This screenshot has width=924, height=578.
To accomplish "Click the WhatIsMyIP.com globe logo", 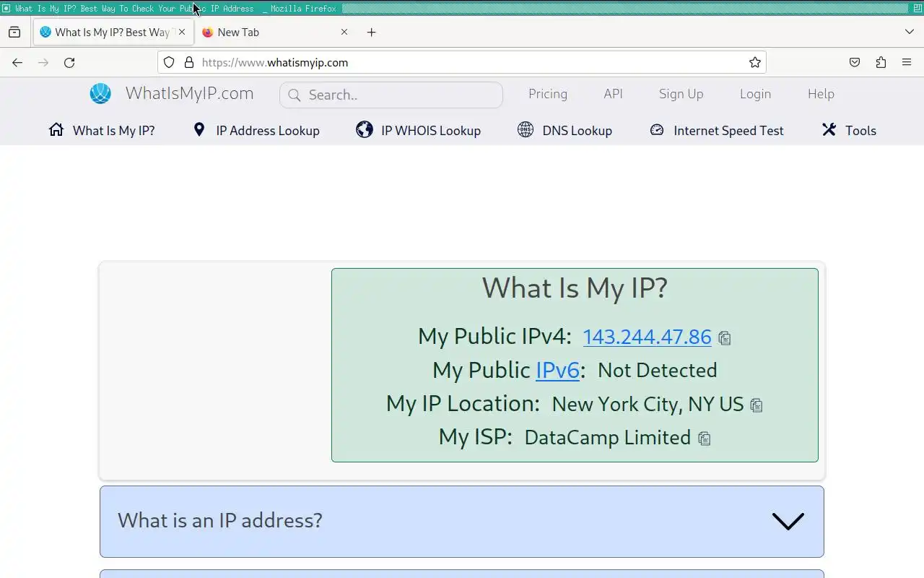I will 100,93.
